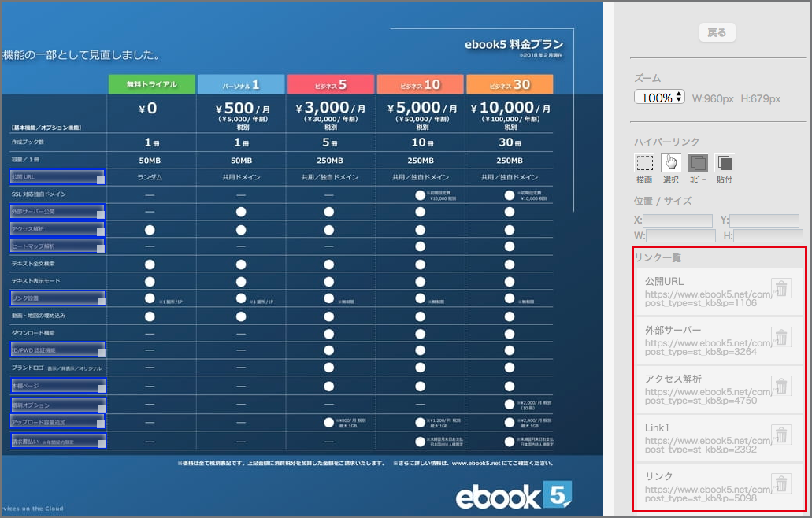Click the ¥3,000/月 price text
Viewport: 812px width, 518px height.
331,108
